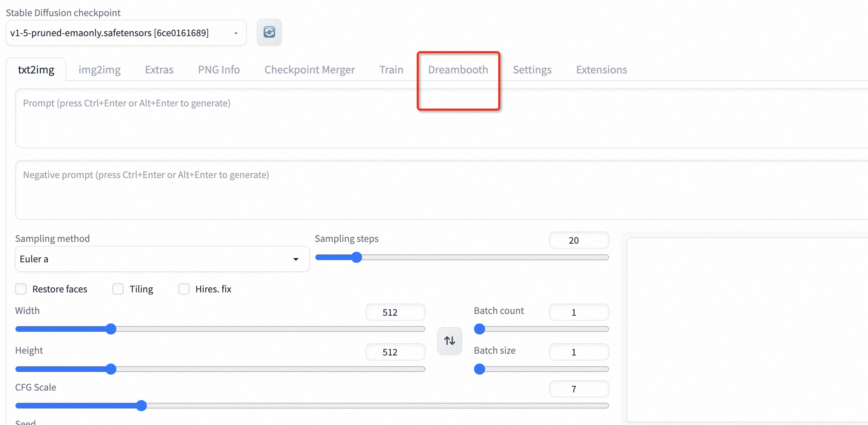The height and width of the screenshot is (425, 868).
Task: Check the Hires. fix option
Action: (x=184, y=289)
